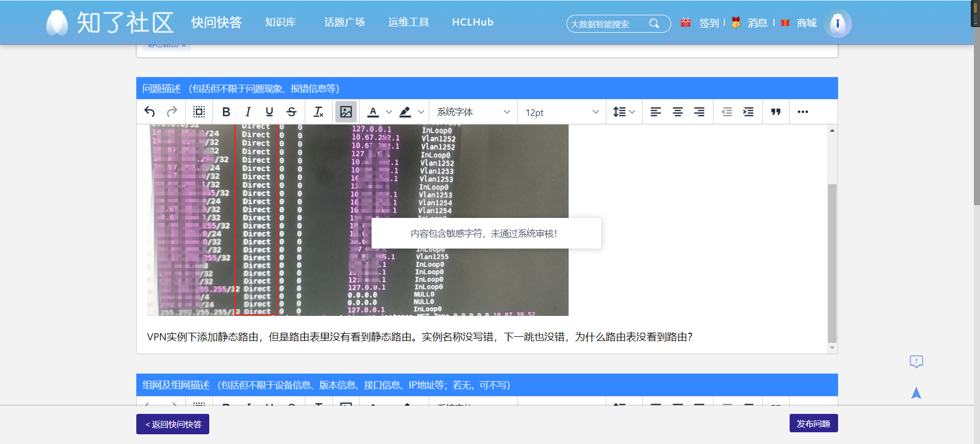Click the editor scrollbar down arrow
The height and width of the screenshot is (444, 980).
(832, 348)
